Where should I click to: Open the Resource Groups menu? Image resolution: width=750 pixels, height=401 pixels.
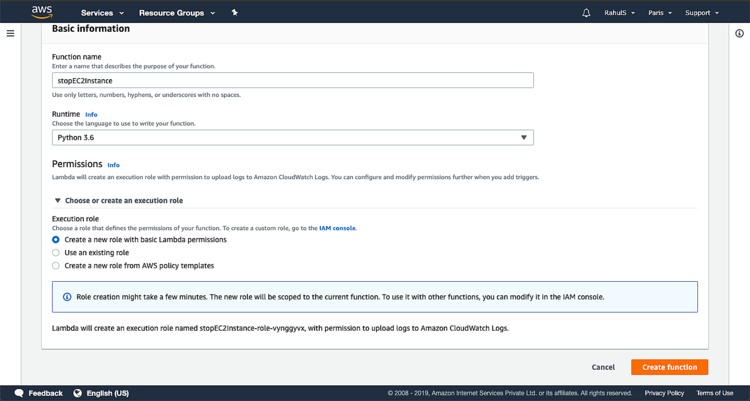tap(176, 13)
